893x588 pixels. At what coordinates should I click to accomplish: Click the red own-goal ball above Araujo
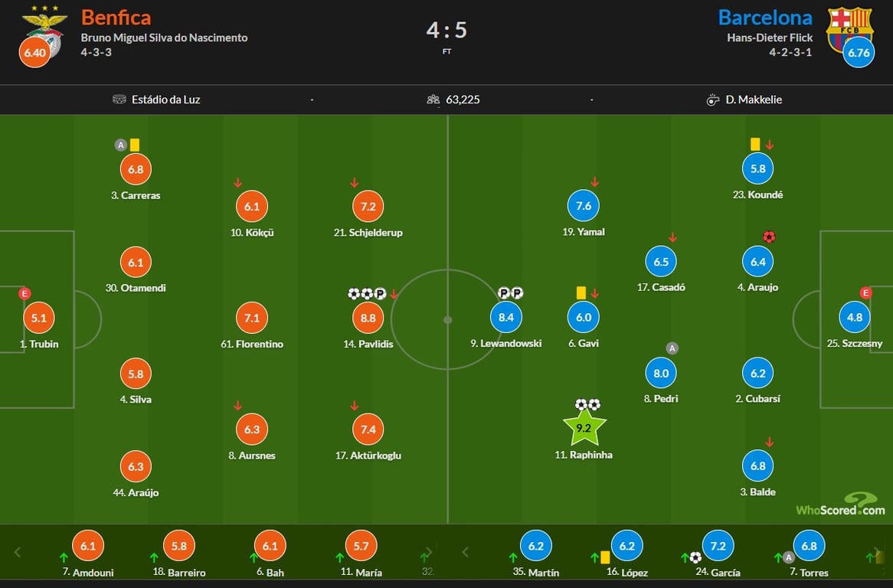coord(769,237)
